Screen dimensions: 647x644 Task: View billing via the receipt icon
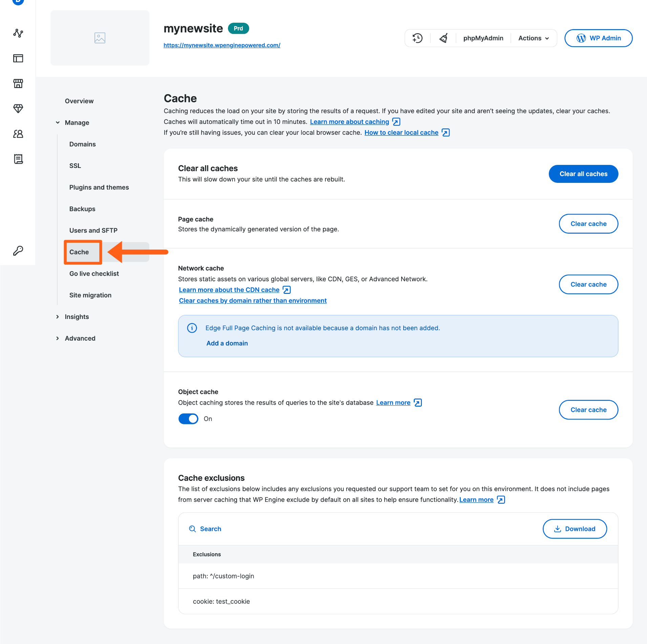(18, 159)
